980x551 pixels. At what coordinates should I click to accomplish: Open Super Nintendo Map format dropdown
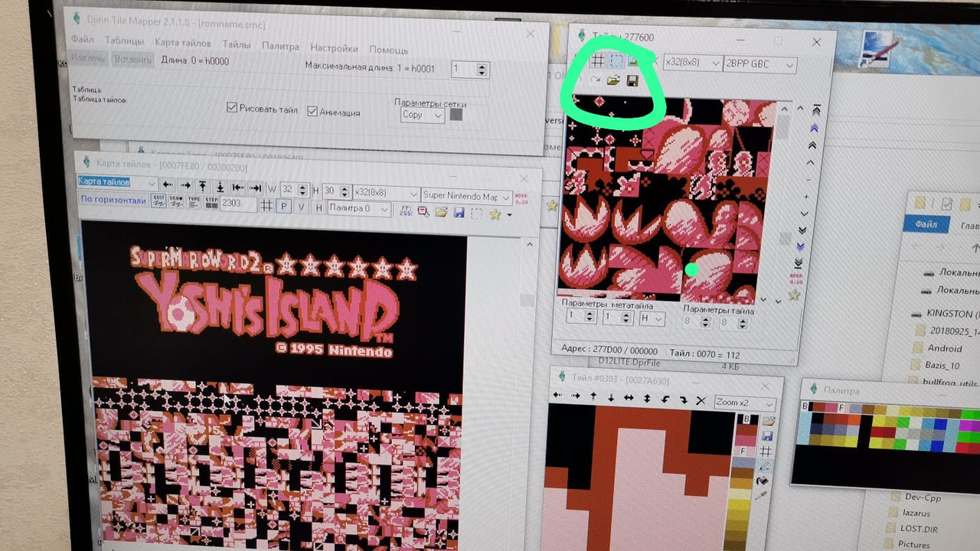[x=467, y=196]
